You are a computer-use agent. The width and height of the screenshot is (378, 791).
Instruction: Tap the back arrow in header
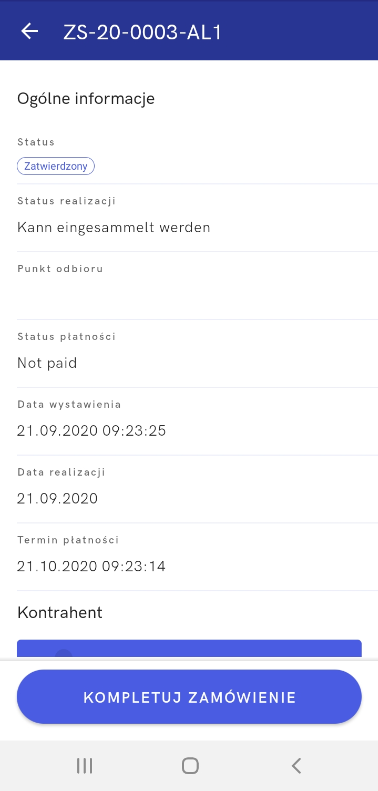(x=29, y=31)
